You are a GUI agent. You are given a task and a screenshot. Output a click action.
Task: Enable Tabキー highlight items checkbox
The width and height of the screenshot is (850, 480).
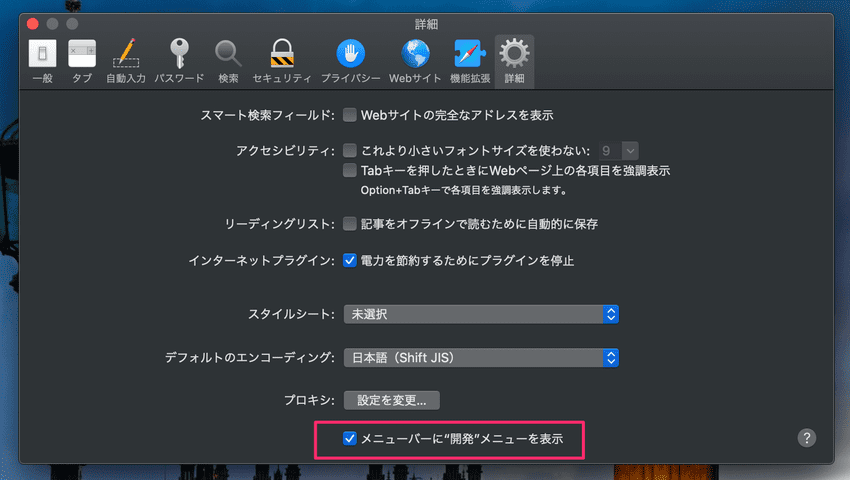tap(350, 171)
